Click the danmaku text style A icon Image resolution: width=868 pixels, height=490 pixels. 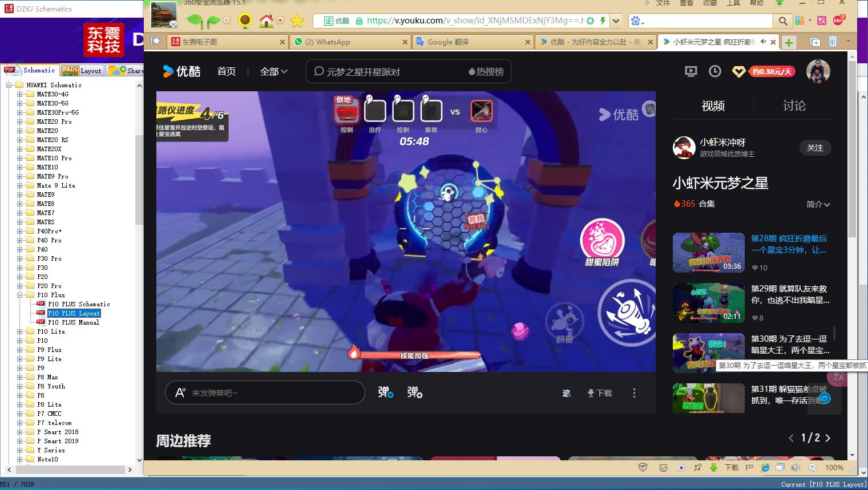(180, 392)
